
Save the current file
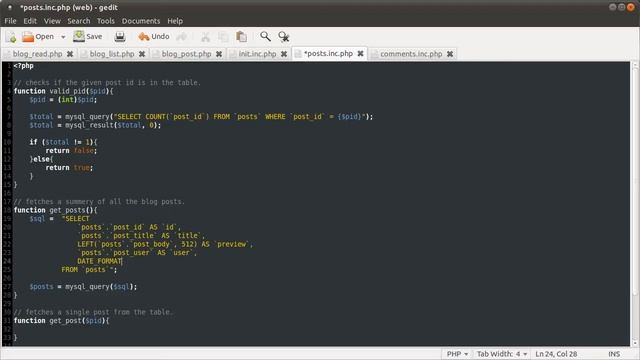(x=88, y=37)
